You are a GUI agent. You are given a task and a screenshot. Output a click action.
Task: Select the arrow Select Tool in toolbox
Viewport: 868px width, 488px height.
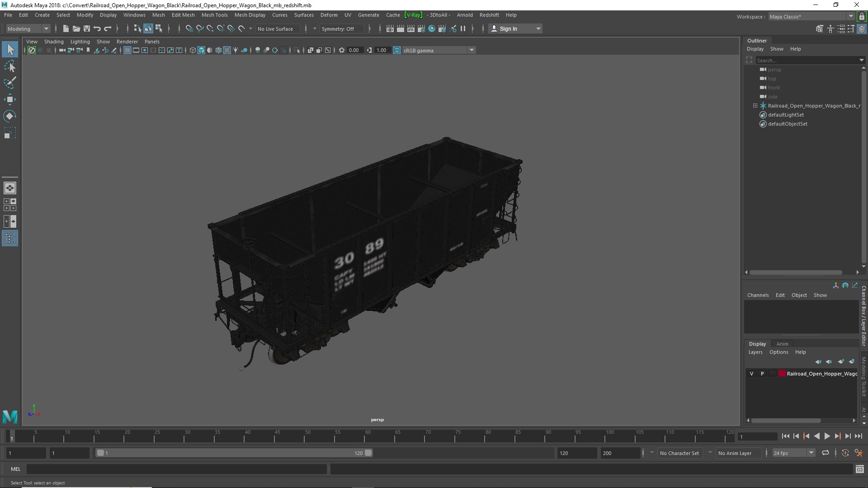point(10,49)
